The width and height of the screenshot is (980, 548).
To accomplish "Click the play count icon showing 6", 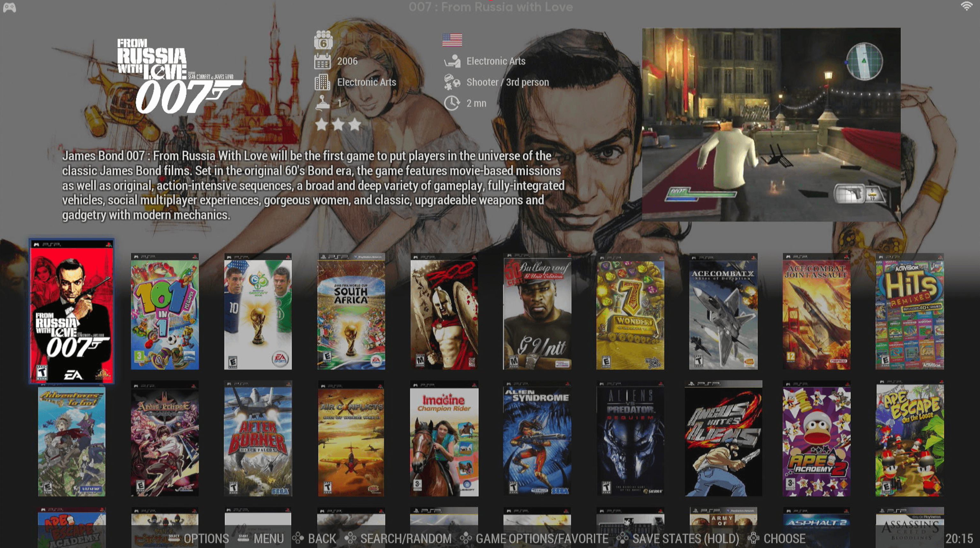I will click(323, 40).
